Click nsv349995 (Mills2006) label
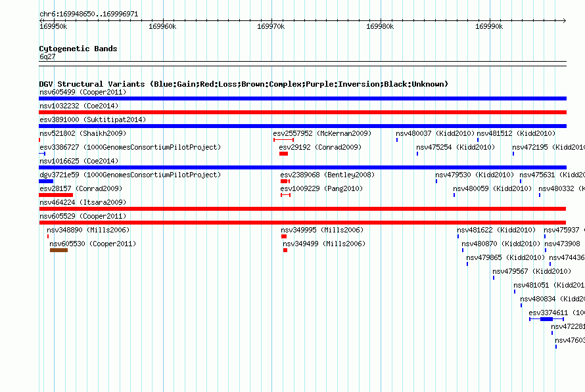Image resolution: width=585 pixels, height=392 pixels. tap(322, 230)
